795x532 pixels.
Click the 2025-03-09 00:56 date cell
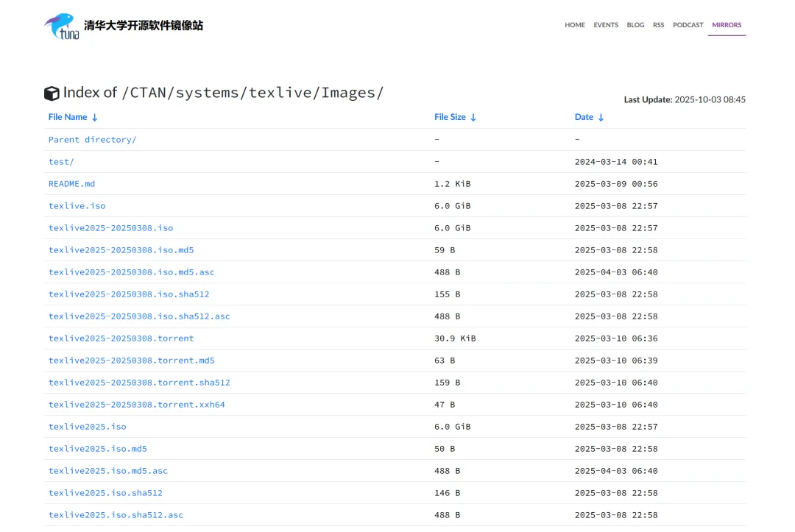pyautogui.click(x=616, y=184)
